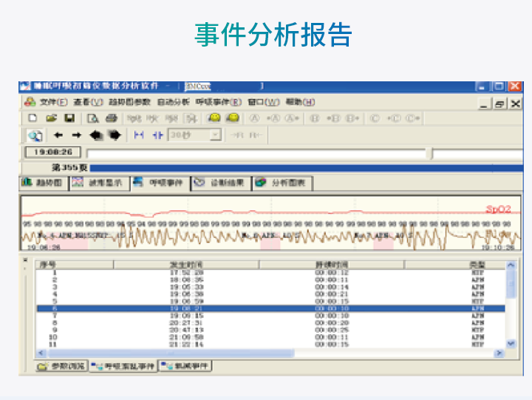Select event row number 11
Viewport: 532px width, 400px height.
tap(270, 345)
